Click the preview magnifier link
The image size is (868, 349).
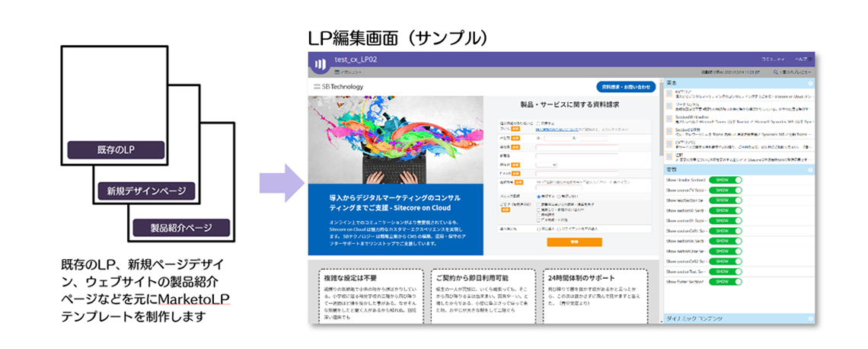click(x=792, y=72)
